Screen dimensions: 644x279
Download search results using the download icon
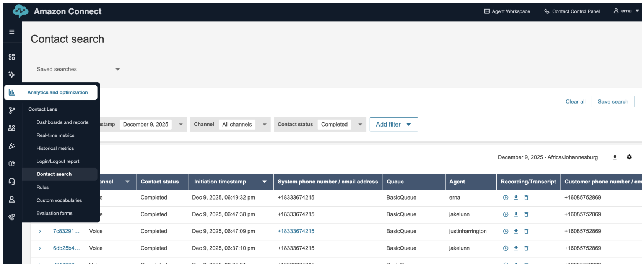coord(615,157)
